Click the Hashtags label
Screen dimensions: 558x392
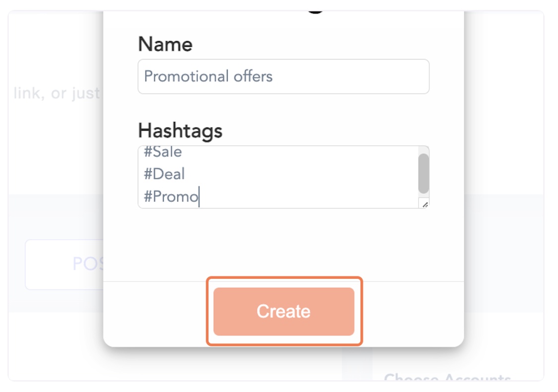tap(180, 131)
